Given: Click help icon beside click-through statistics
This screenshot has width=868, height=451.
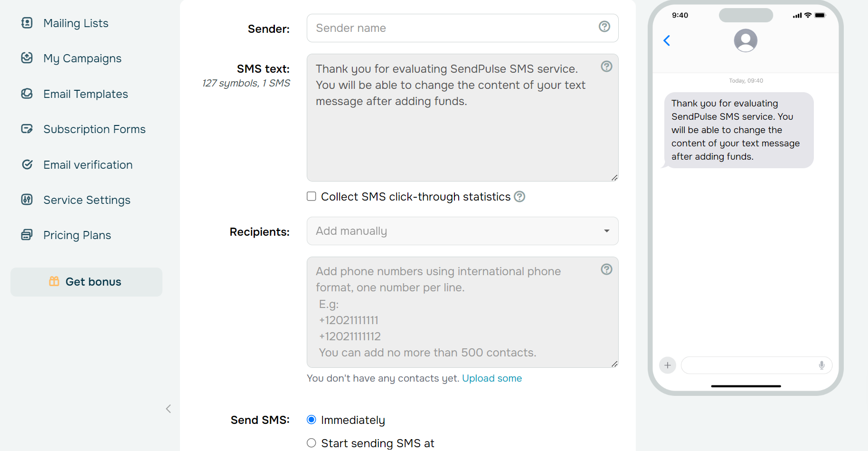Looking at the screenshot, I should [x=519, y=197].
